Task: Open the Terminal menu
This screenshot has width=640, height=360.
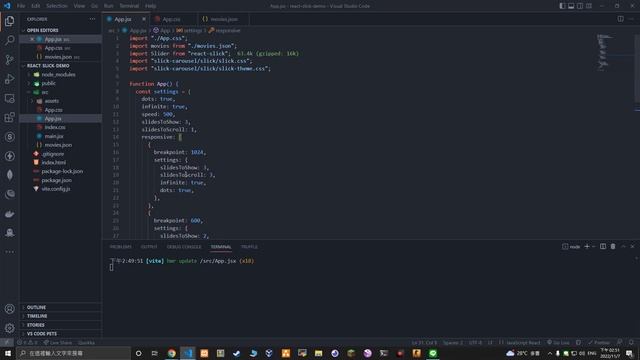Action: [x=129, y=6]
